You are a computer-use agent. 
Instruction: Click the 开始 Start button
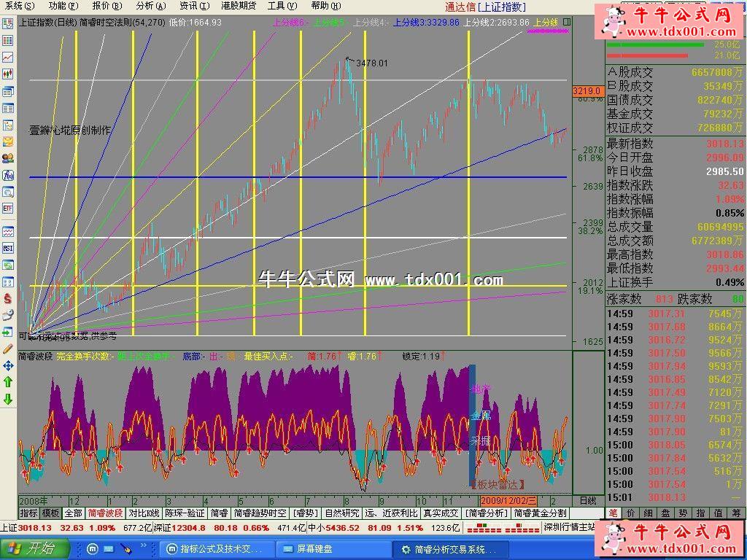coord(34,548)
